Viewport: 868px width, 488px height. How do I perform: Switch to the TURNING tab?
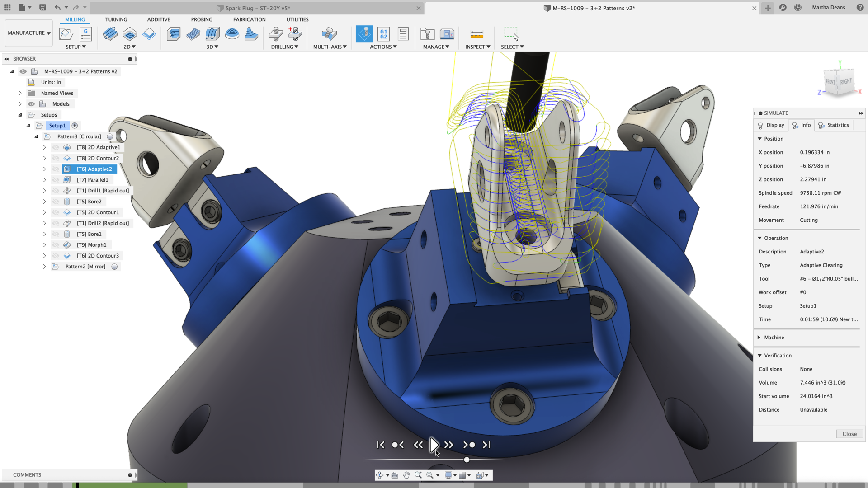pyautogui.click(x=116, y=19)
